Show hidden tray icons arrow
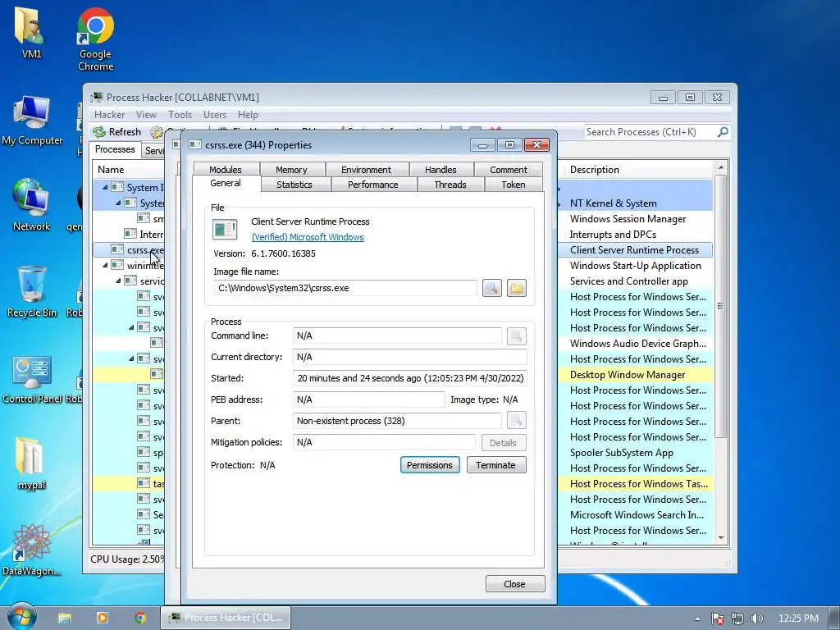This screenshot has width=840, height=630. pyautogui.click(x=697, y=619)
